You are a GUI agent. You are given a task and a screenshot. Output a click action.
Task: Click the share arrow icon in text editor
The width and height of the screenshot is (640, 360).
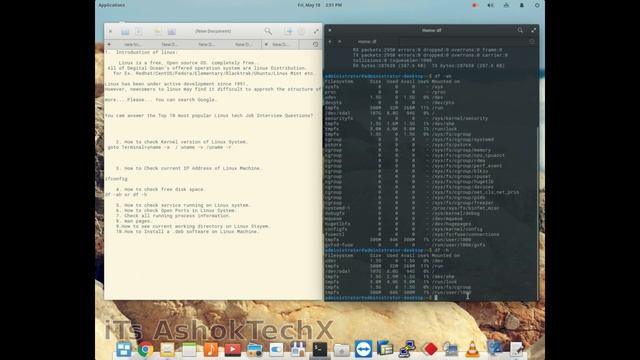pos(288,31)
